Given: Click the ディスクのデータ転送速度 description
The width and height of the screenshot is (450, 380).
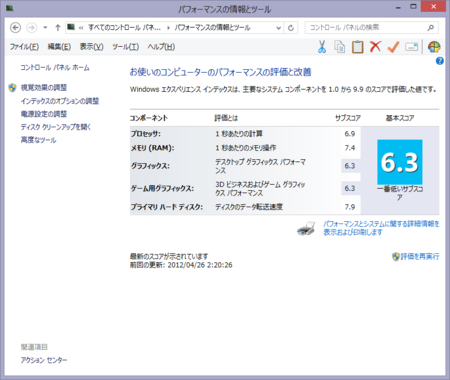Looking at the screenshot, I should pyautogui.click(x=249, y=207).
